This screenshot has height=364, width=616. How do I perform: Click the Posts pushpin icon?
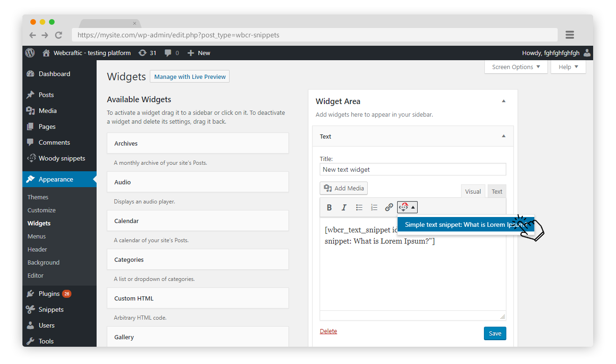click(31, 95)
